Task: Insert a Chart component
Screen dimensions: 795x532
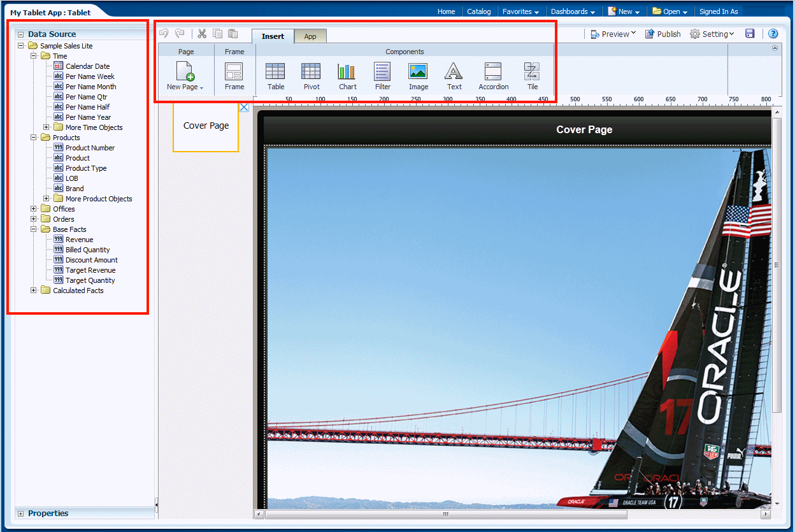Action: (347, 76)
